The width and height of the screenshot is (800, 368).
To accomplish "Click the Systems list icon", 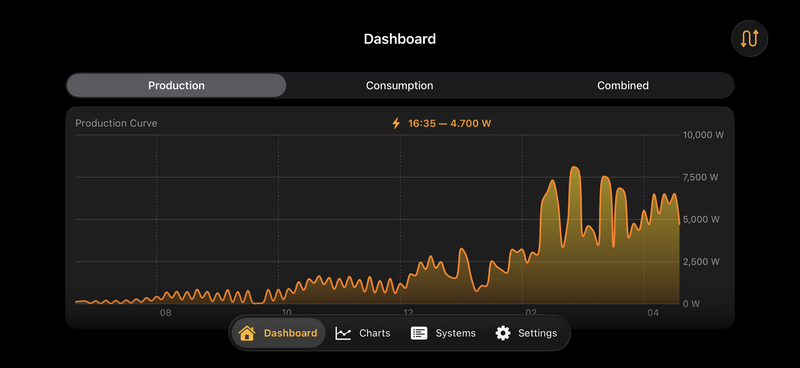I will [419, 333].
